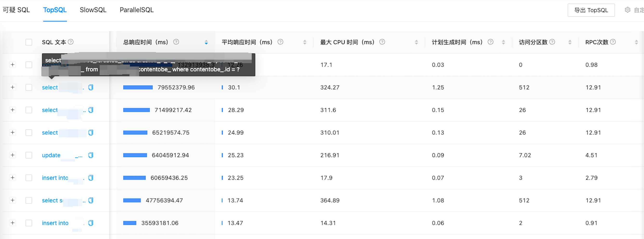The image size is (644, 239).
Task: Sort by 总响应时间 column arrows
Action: pyautogui.click(x=206, y=42)
